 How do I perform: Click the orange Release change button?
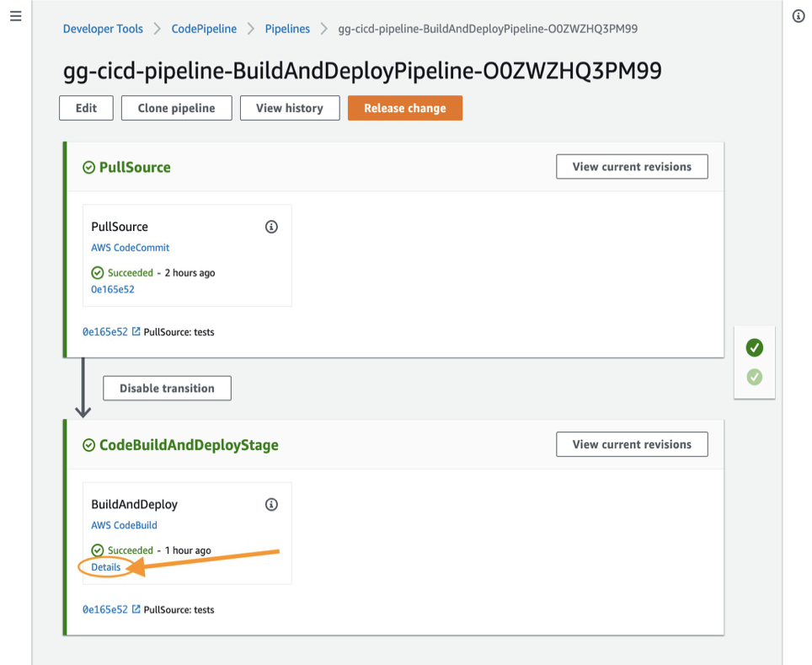point(405,108)
